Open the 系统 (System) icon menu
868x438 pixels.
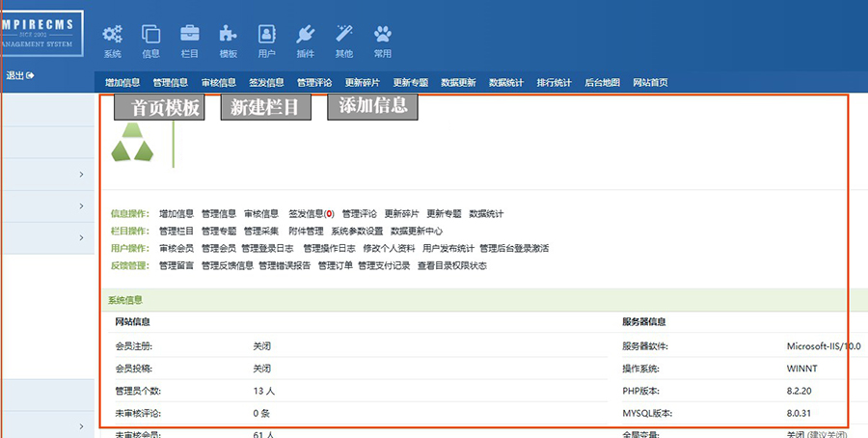[113, 36]
